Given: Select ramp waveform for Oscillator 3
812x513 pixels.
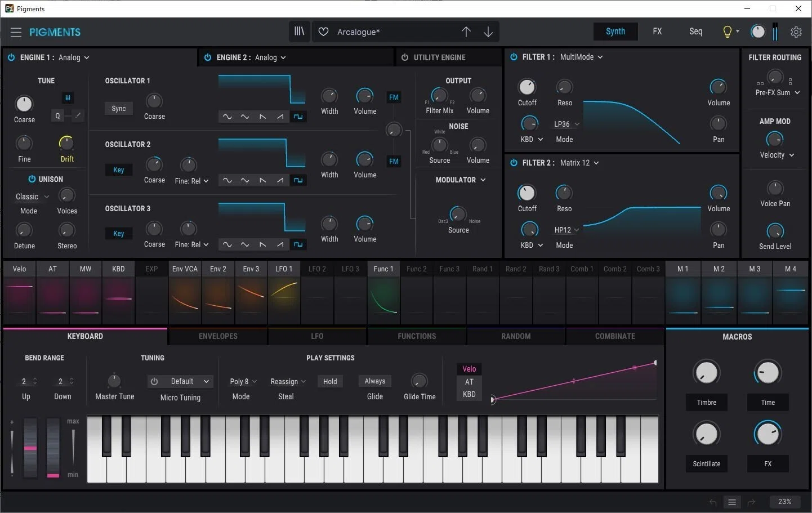Looking at the screenshot, I should point(280,244).
